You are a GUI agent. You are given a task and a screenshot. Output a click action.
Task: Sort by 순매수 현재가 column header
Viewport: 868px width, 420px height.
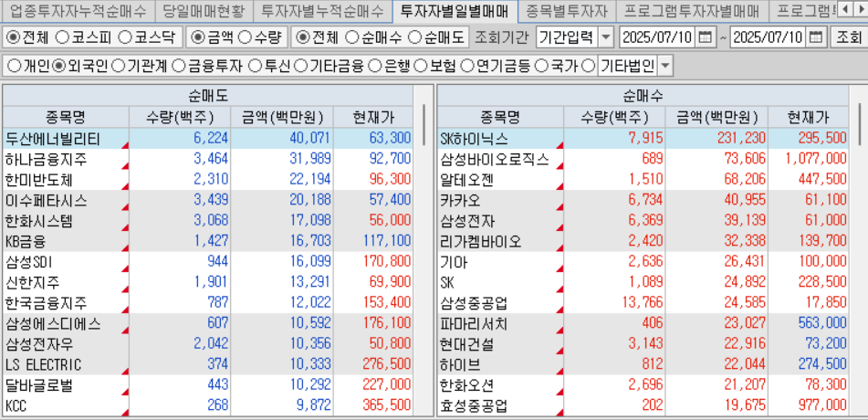click(808, 117)
